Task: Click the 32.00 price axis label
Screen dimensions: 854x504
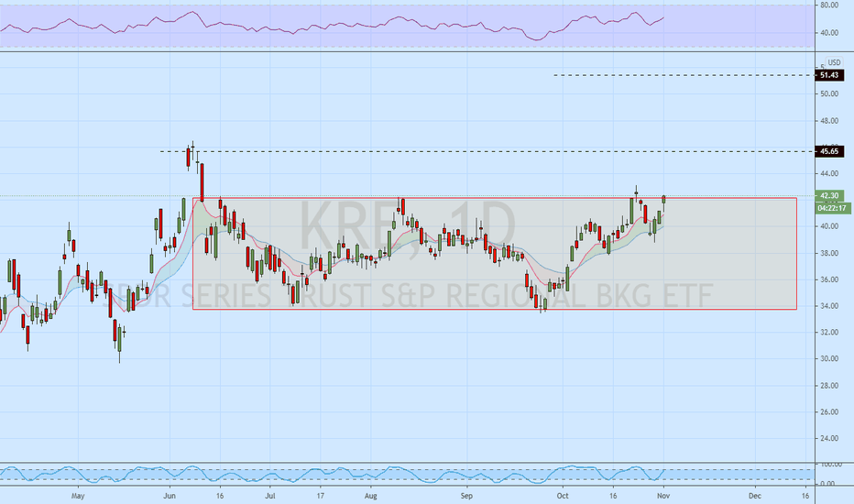Action: pos(829,332)
